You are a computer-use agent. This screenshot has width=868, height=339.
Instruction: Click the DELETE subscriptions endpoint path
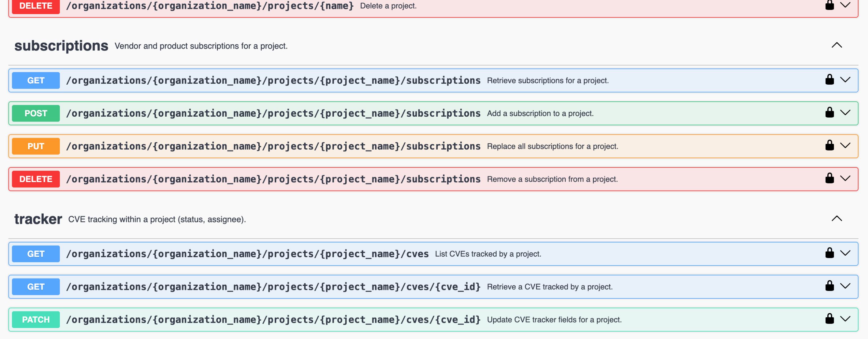[x=273, y=180]
